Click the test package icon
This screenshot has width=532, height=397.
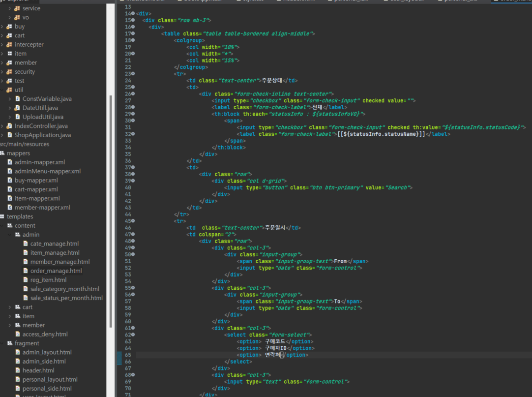(x=9, y=81)
